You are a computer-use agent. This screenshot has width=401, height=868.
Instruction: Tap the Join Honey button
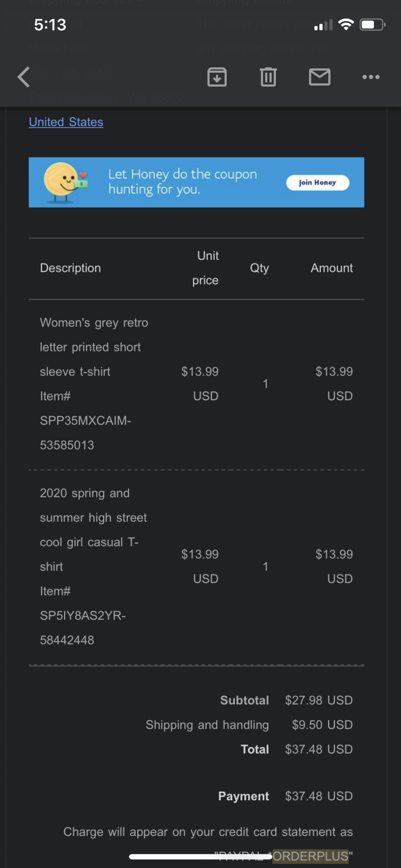(318, 182)
